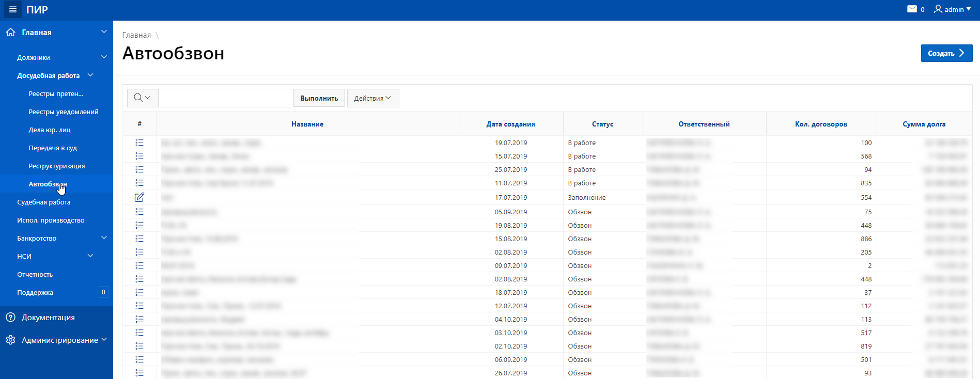This screenshot has width=980, height=379.
Task: Click the Администрирование gear icon
Action: (x=10, y=340)
